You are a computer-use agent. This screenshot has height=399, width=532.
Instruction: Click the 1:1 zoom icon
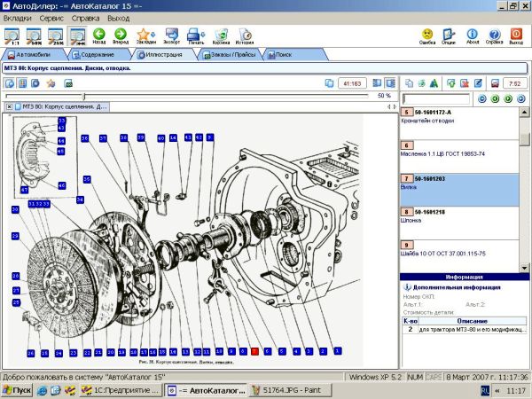point(12,35)
